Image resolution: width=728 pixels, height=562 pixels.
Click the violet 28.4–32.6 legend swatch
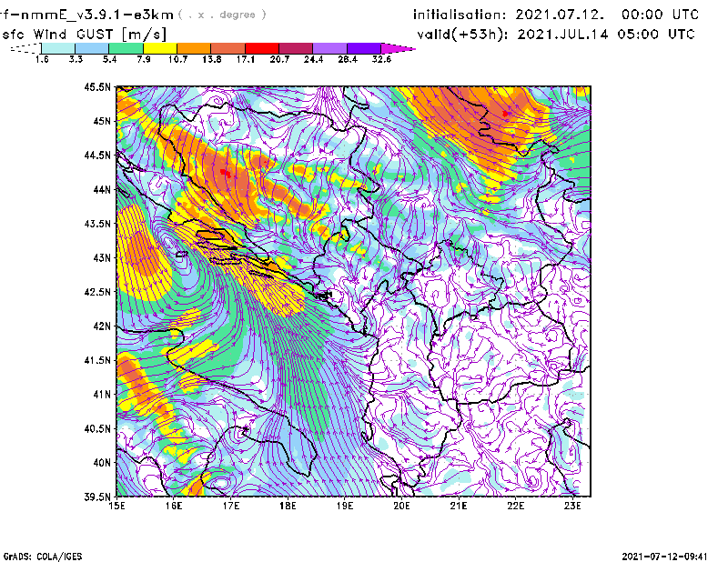(364, 48)
